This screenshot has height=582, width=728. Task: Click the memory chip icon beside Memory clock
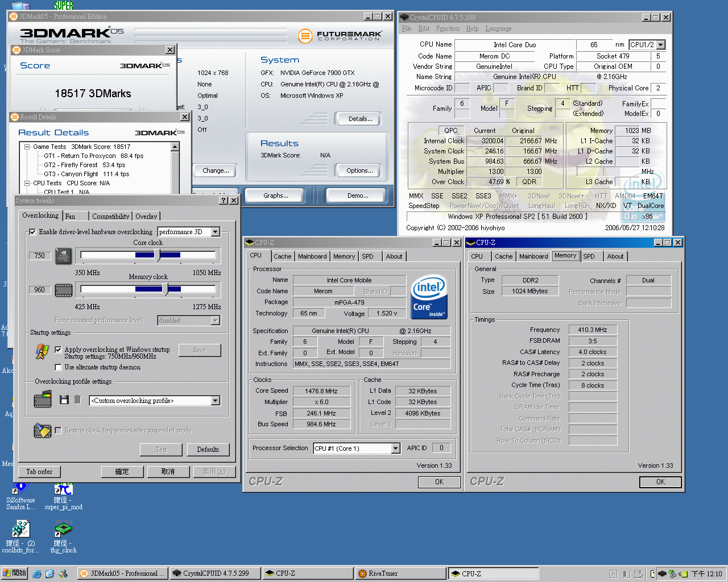pos(63,290)
